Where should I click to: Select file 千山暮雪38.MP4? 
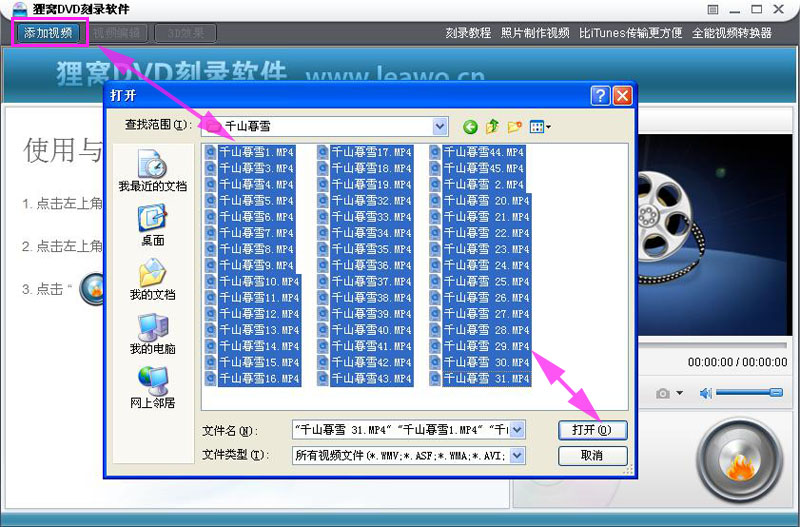point(371,298)
